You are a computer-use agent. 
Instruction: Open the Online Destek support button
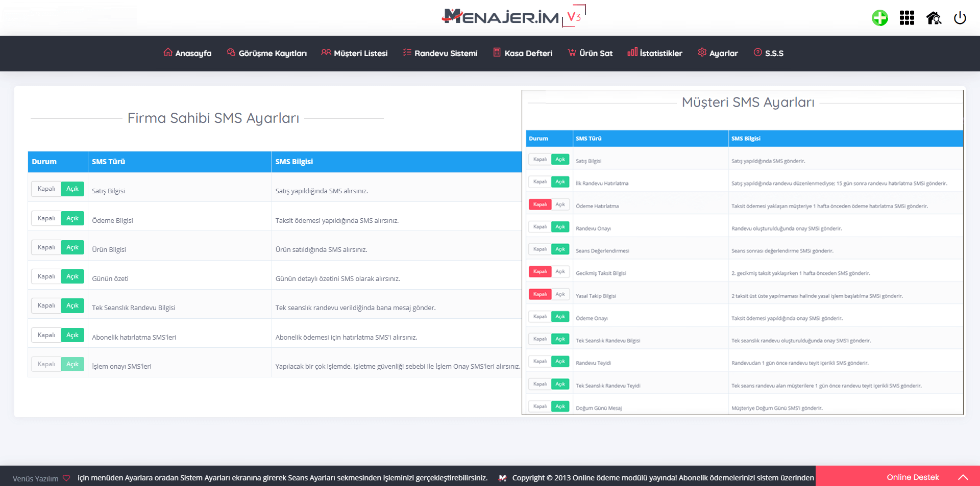pos(912,477)
